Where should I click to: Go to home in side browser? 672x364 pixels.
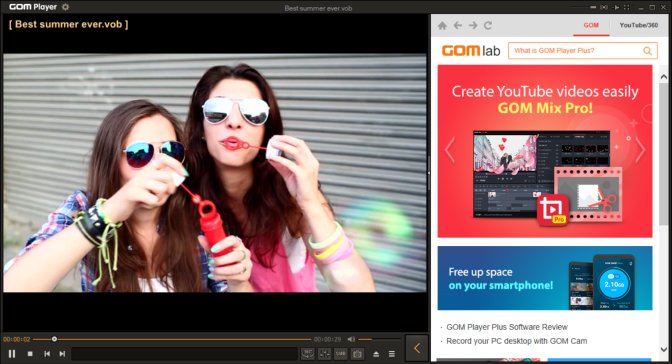point(442,26)
